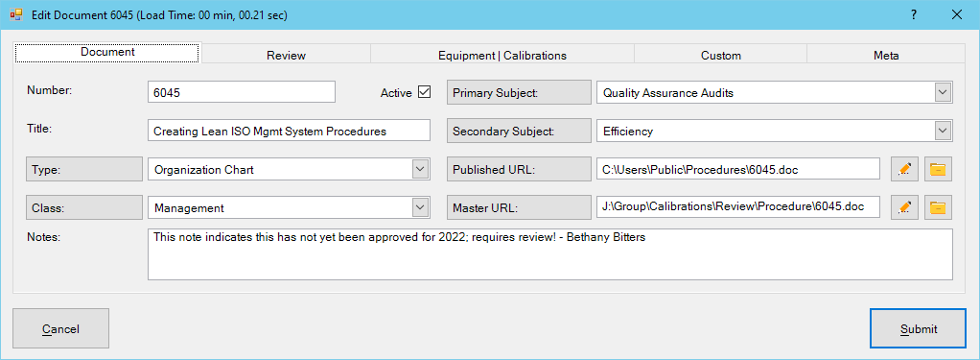Click the application icon in the title bar
980x360 pixels.
click(15, 14)
